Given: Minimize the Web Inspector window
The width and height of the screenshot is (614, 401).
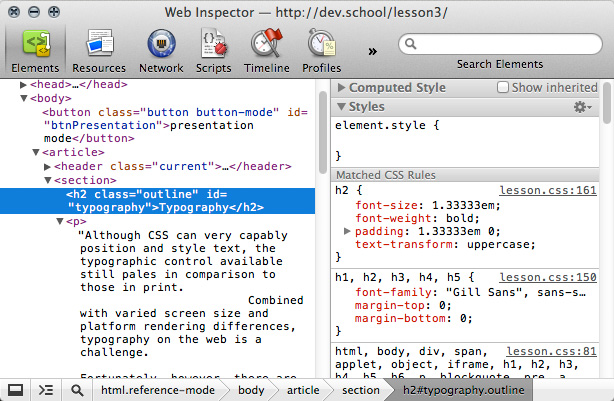Looking at the screenshot, I should click(34, 12).
